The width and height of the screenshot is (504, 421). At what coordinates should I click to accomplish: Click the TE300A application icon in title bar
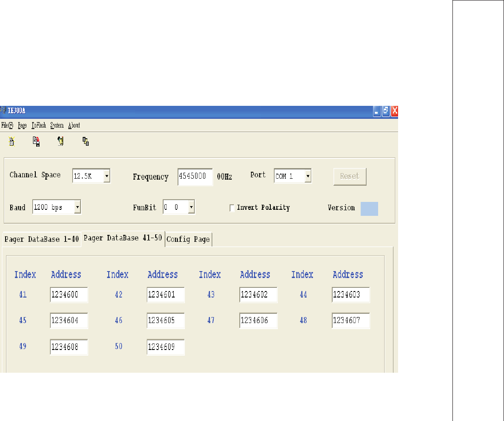pos(3,110)
